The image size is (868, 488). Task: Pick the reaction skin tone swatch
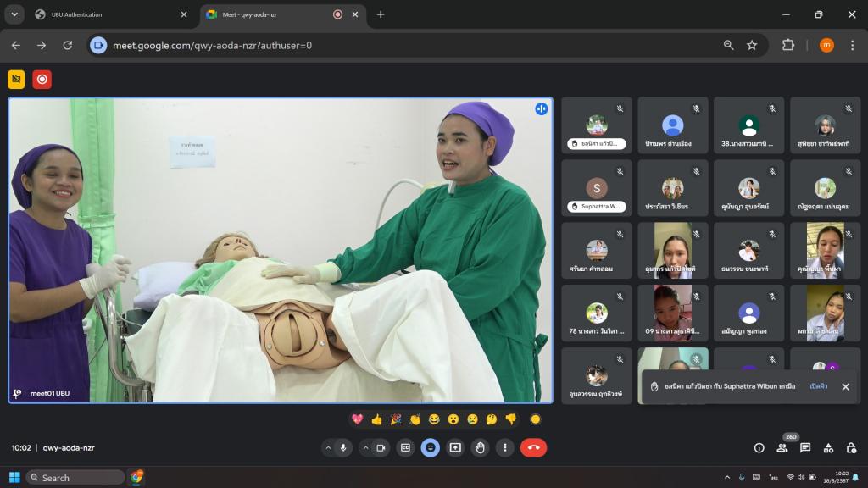point(535,419)
